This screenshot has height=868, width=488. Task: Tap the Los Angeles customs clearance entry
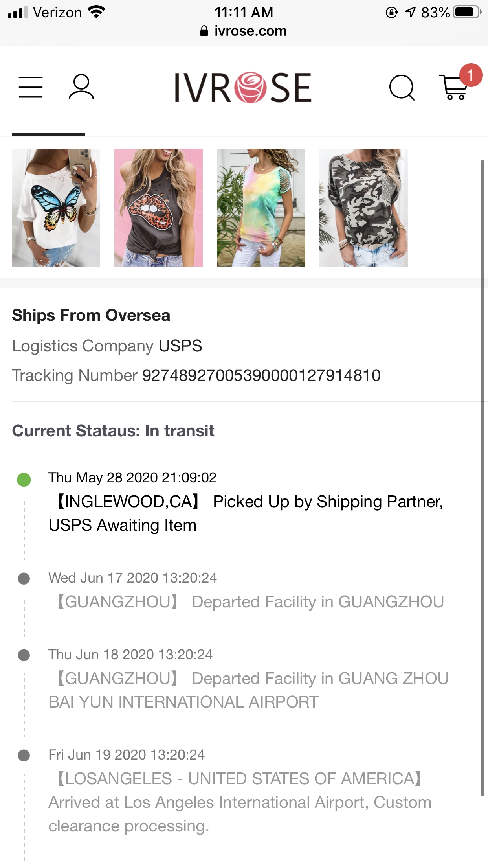tap(240, 802)
